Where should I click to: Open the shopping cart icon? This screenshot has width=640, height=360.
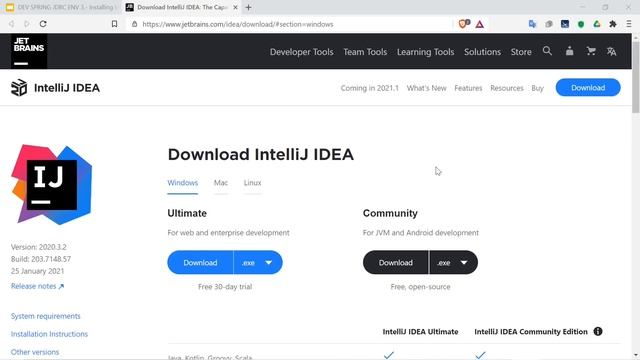point(591,51)
